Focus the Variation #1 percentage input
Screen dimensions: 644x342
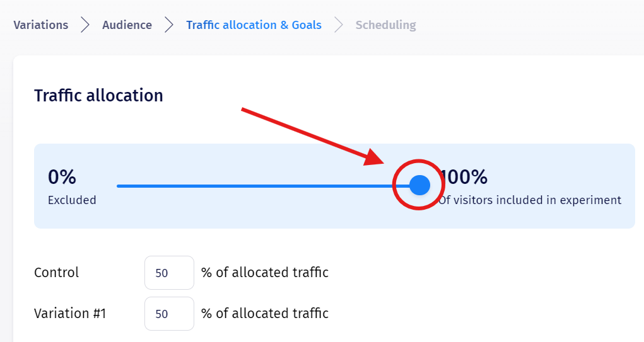pos(169,314)
